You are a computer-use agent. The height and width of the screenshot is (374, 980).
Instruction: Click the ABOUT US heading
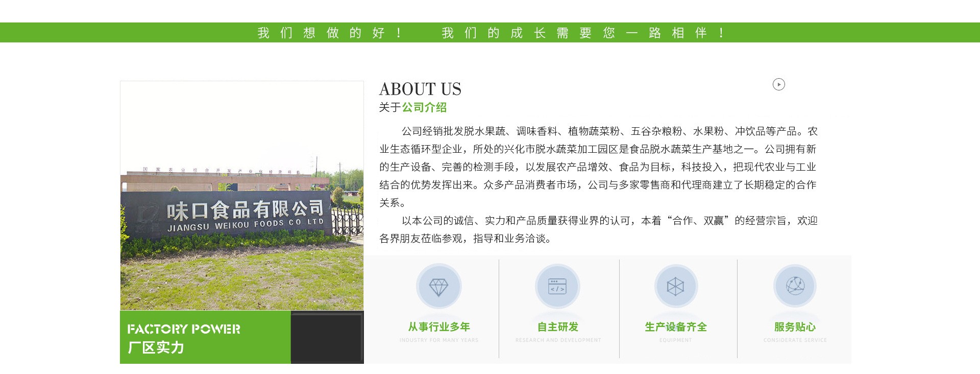(x=420, y=89)
